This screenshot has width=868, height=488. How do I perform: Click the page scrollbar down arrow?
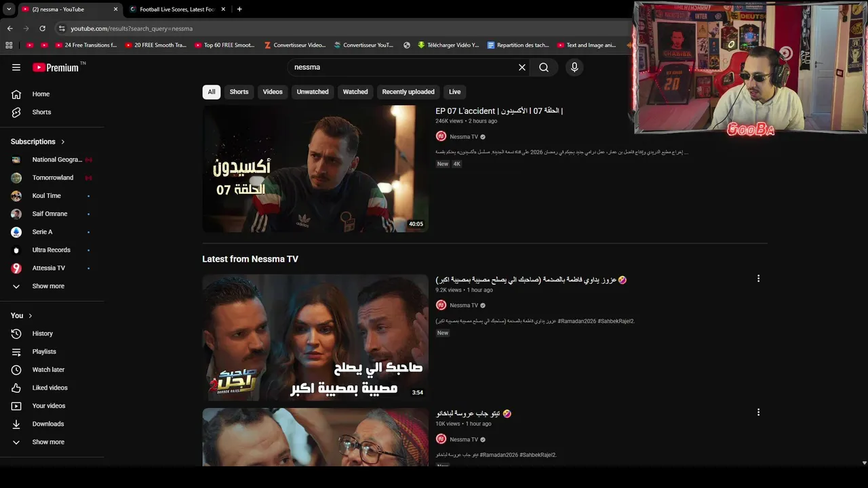(864, 463)
